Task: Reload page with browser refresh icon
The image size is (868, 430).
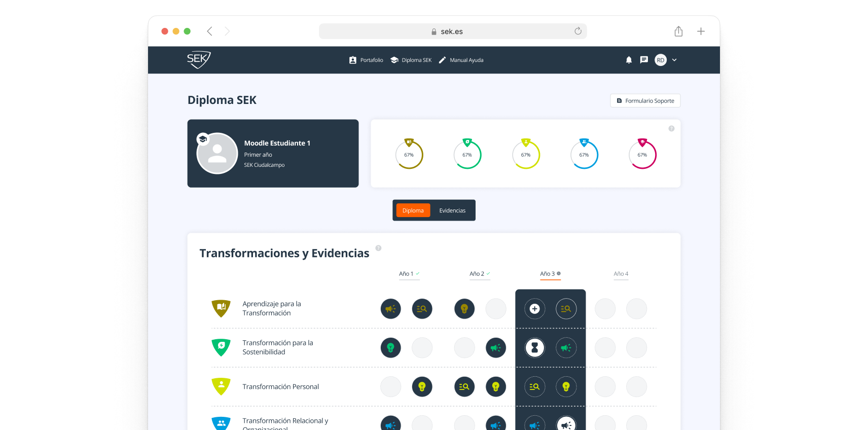Action: pos(578,31)
